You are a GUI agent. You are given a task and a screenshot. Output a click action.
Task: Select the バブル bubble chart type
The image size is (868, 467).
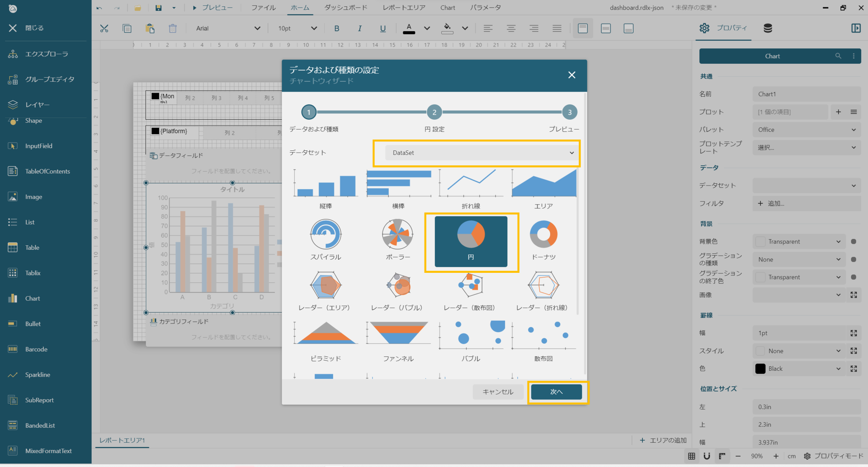(x=471, y=342)
